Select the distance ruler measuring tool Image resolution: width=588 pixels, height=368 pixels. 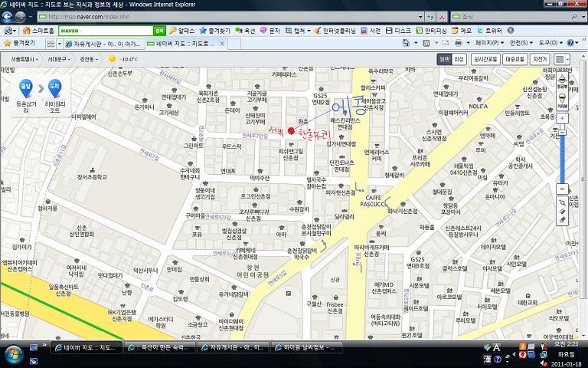click(x=562, y=212)
